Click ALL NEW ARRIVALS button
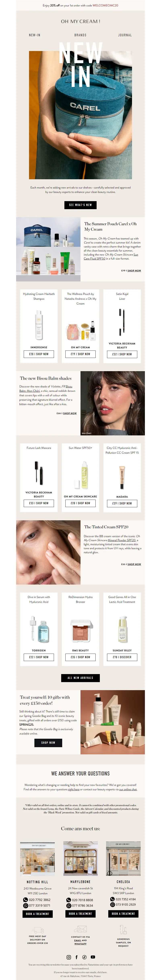Screen dimensions: 161x980 (x=80, y=677)
